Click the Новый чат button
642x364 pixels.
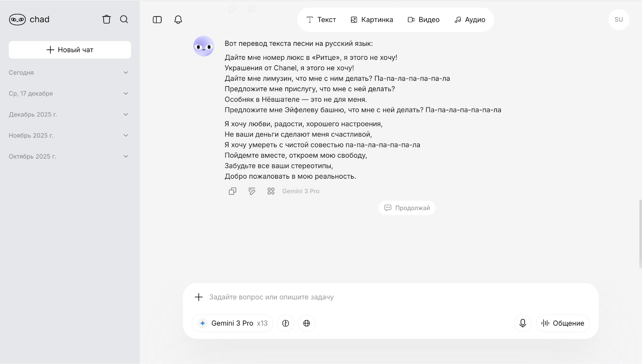coord(70,50)
